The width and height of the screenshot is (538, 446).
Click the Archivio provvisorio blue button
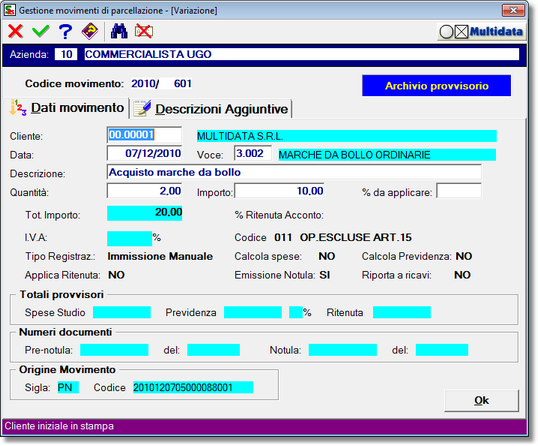pyautogui.click(x=436, y=85)
